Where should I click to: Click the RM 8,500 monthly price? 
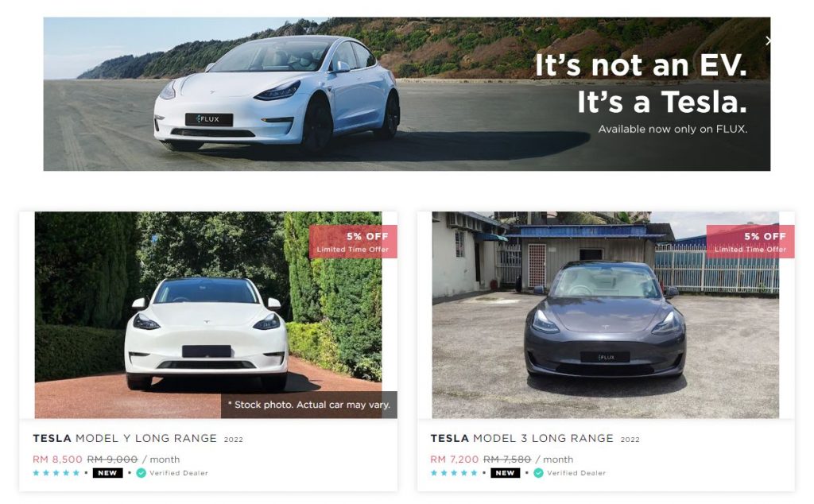point(57,459)
